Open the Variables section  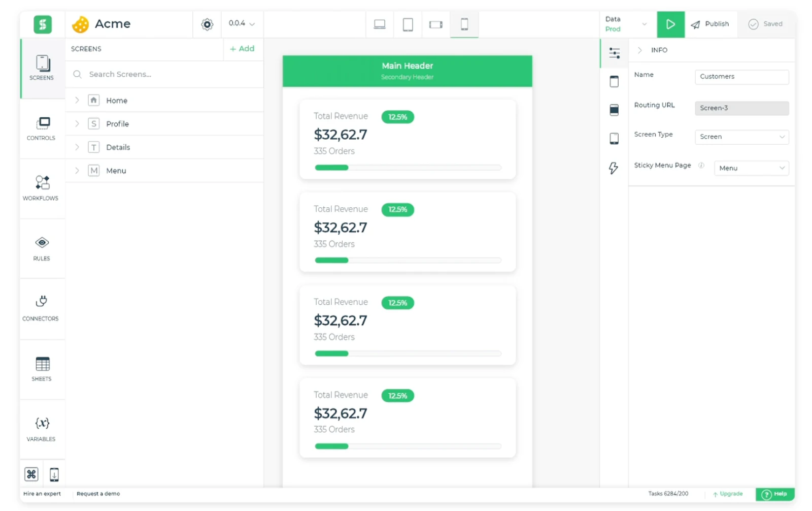pyautogui.click(x=42, y=429)
